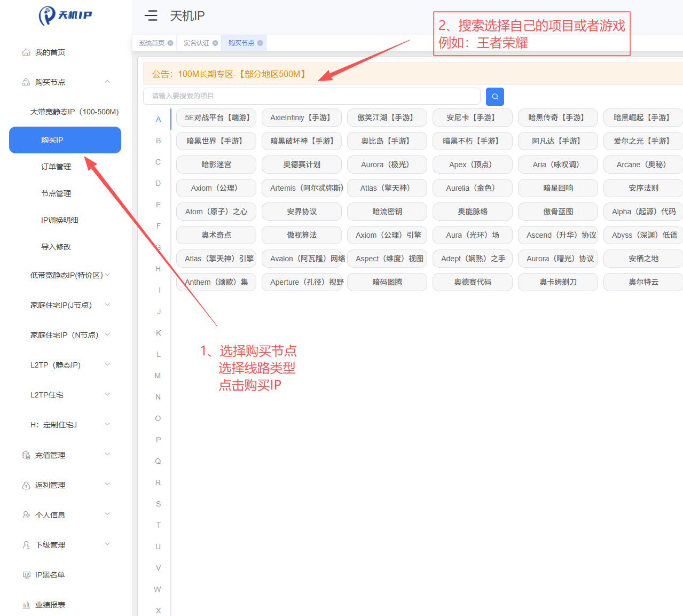Select 安尼卡【手游】project
Screen dimensions: 683x616
click(473, 118)
